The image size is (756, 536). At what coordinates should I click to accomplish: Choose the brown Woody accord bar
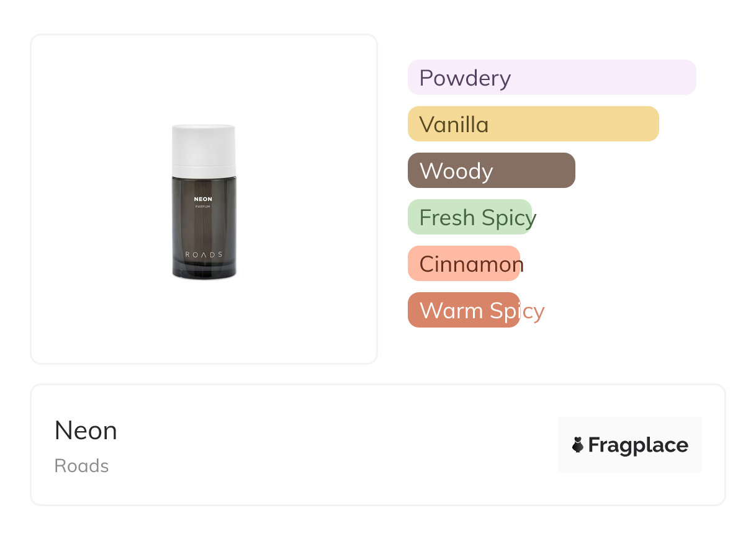[491, 171]
